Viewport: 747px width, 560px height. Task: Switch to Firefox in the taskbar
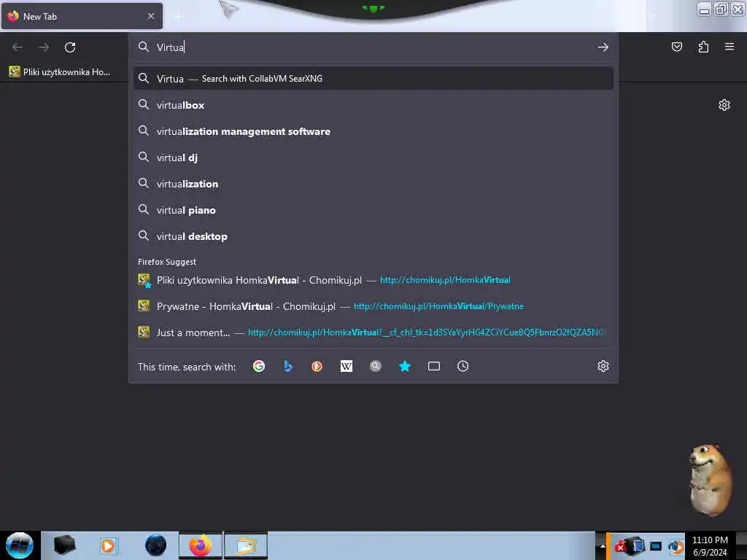tap(201, 545)
